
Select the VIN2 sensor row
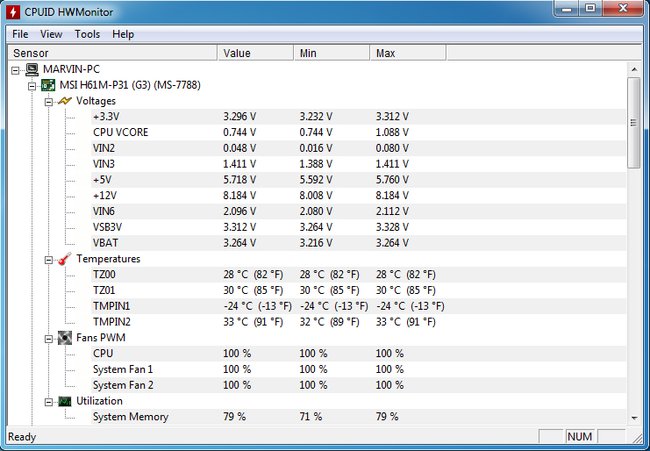click(358, 148)
